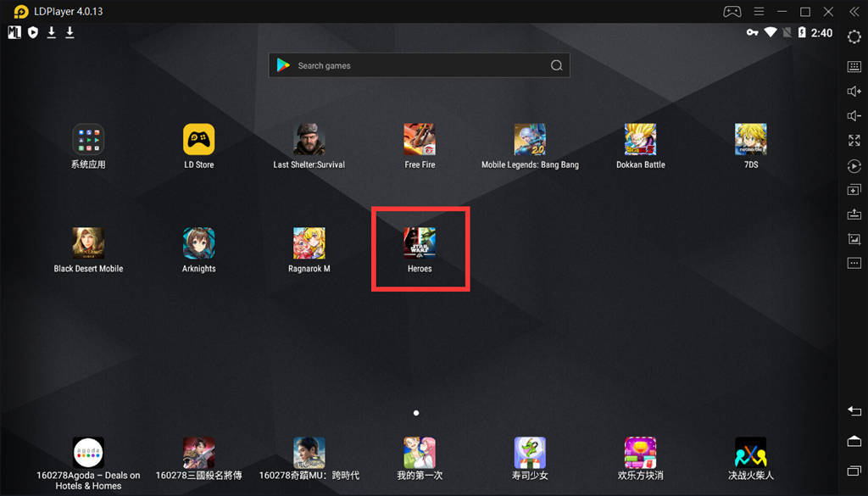Launch Black Desert Mobile

tap(88, 243)
